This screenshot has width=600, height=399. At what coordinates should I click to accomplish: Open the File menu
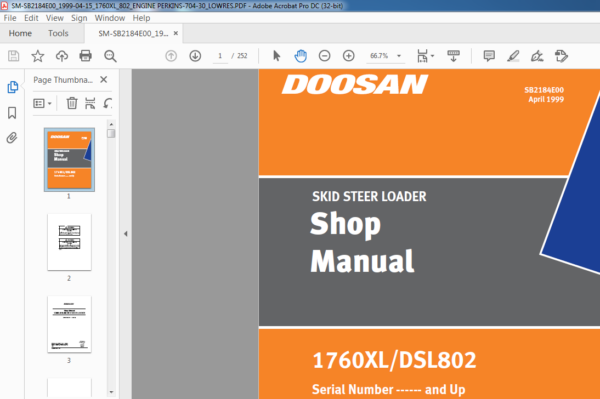(x=10, y=18)
